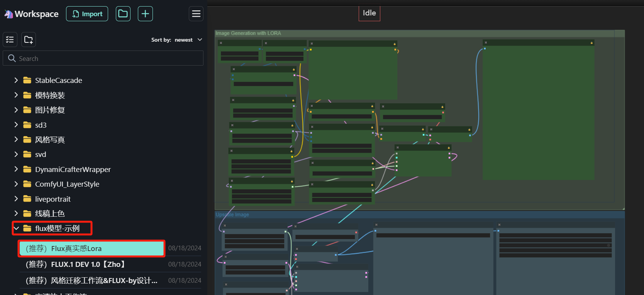Click the 模特换装 folder icon
Screen dimensions: 644x295
[27, 95]
